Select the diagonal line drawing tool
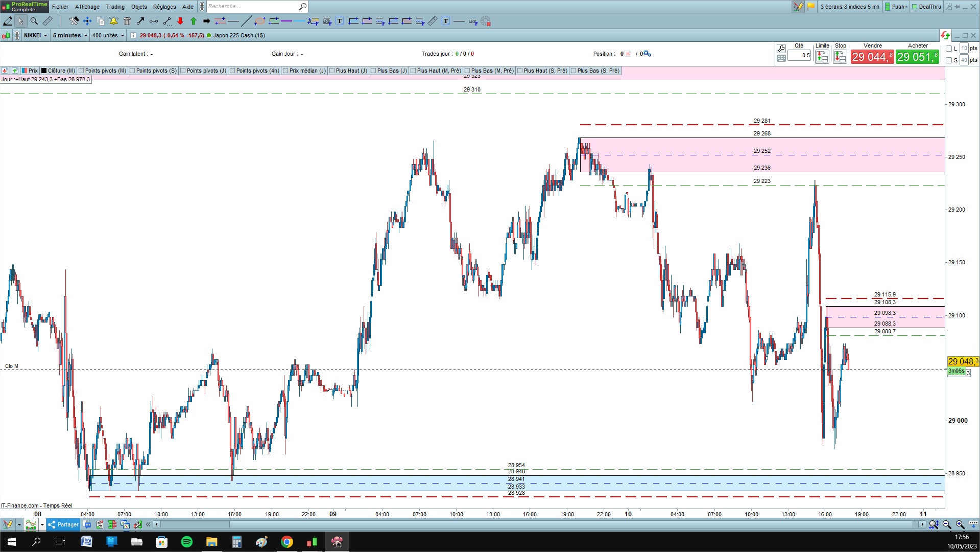This screenshot has width=980, height=552. pyautogui.click(x=246, y=21)
